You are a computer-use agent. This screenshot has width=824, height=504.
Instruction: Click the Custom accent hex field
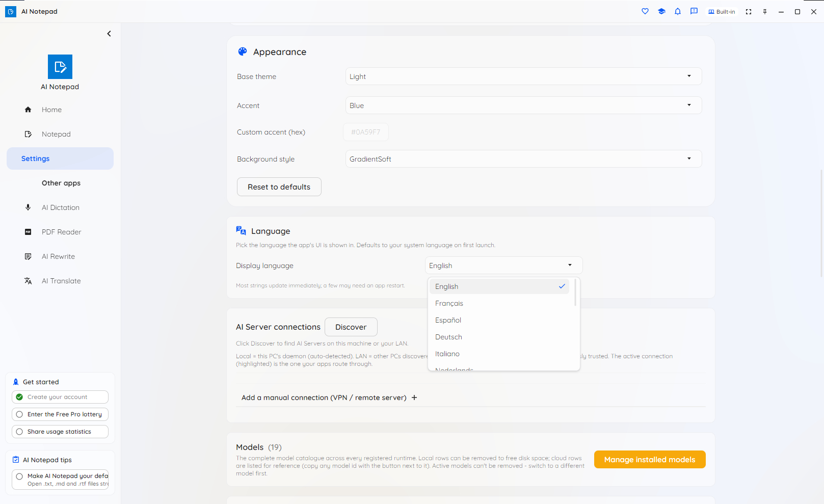pos(366,132)
